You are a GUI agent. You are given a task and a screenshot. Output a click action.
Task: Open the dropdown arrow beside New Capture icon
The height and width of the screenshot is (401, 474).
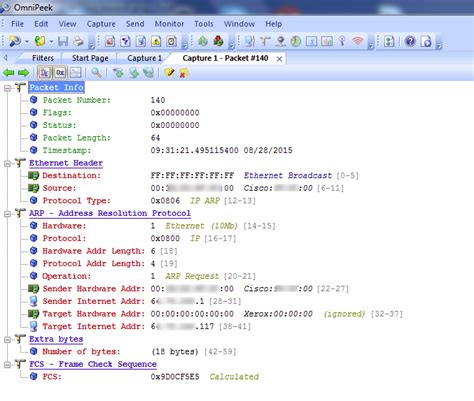coord(27,42)
